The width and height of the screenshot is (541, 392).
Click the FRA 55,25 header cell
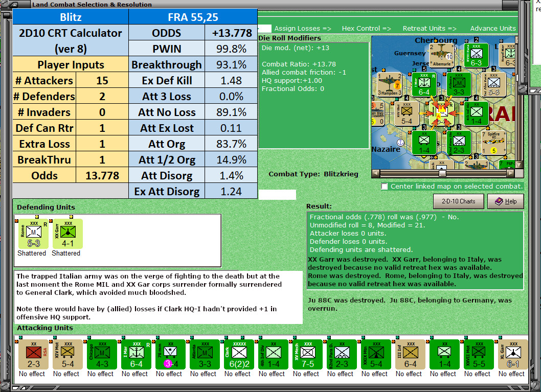click(x=193, y=17)
